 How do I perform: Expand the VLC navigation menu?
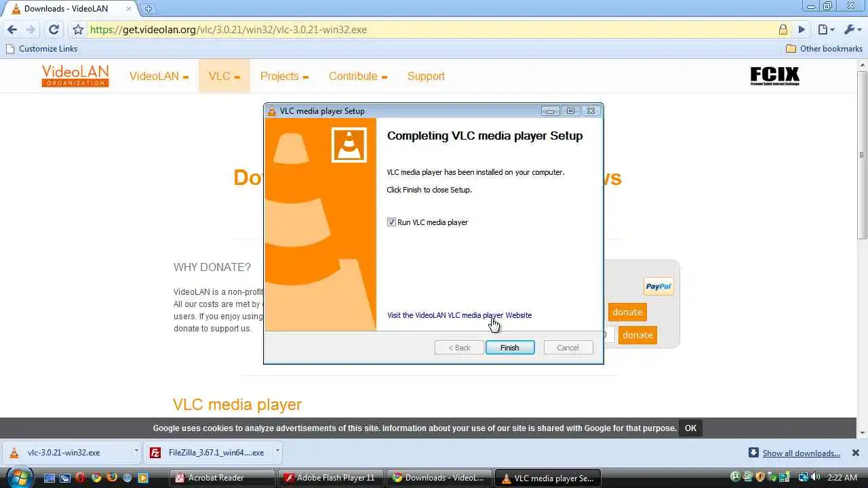click(224, 76)
